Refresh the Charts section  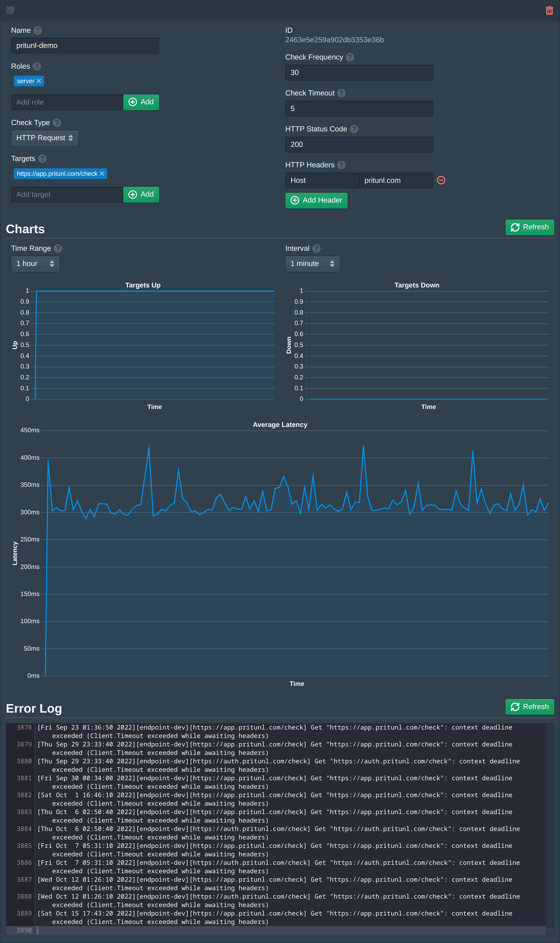tap(529, 227)
